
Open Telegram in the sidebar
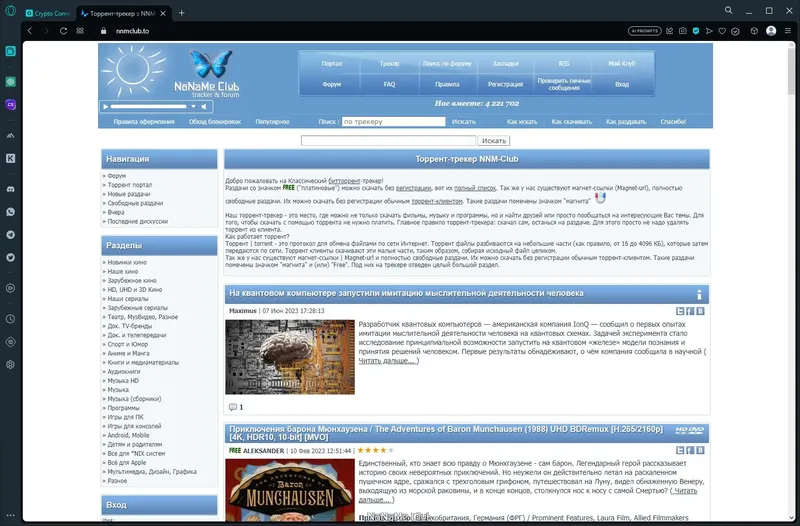10,235
